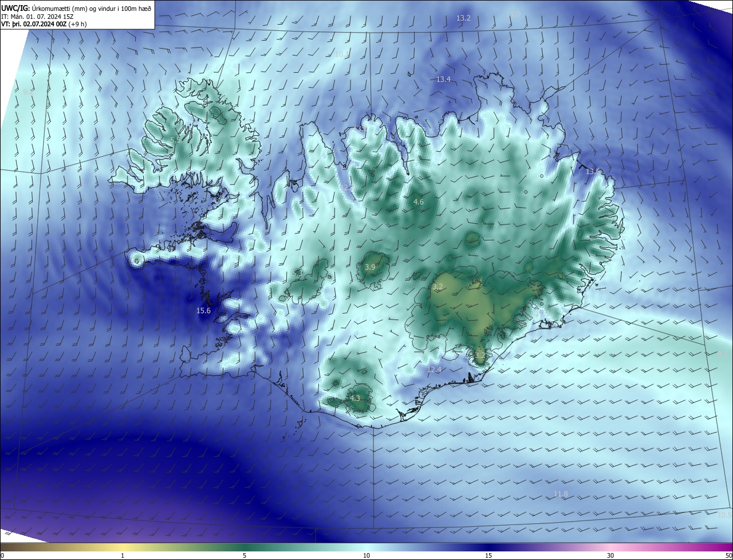
Task: Click the colorbar tick label 30
Action: 610,555
